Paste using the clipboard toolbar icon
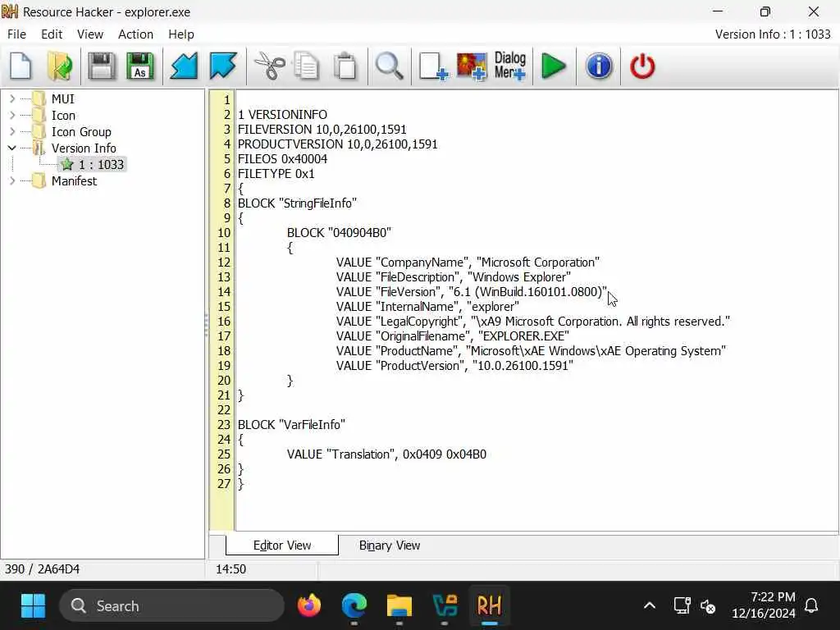The image size is (840, 630). coord(345,66)
